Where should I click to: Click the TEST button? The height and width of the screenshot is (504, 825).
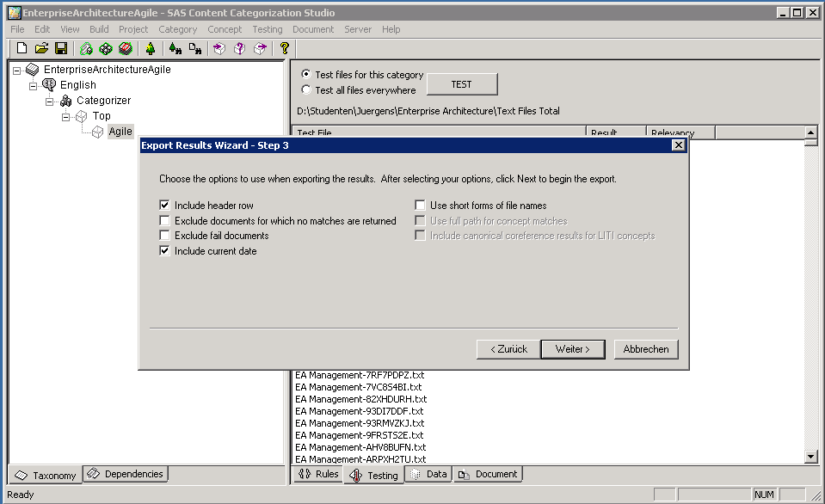pyautogui.click(x=461, y=84)
